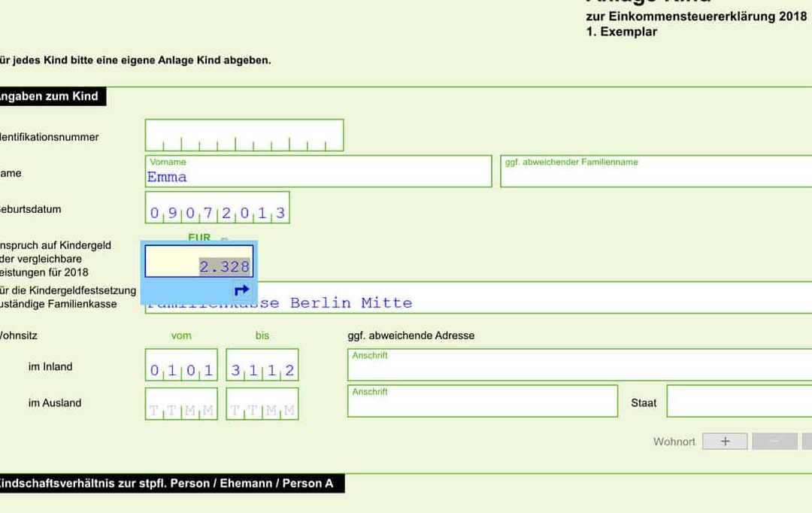
Task: Click the blue arrow icon below the amount
Action: click(241, 290)
